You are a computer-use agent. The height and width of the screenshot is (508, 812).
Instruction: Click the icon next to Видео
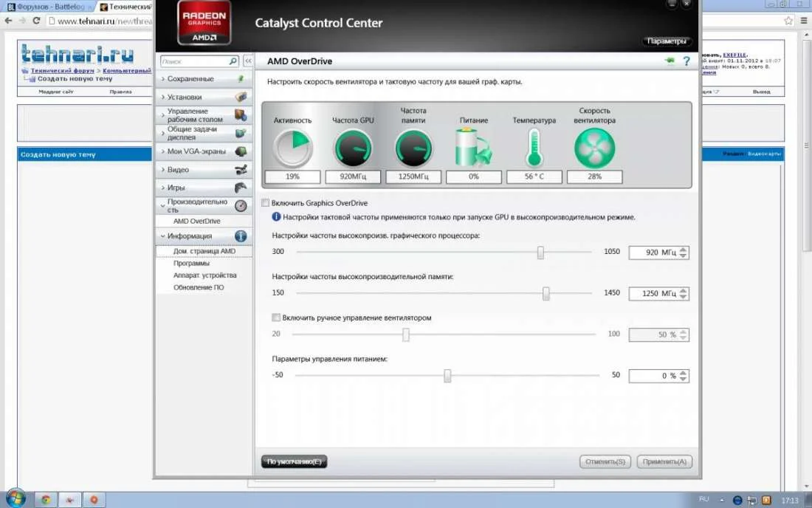pyautogui.click(x=241, y=169)
